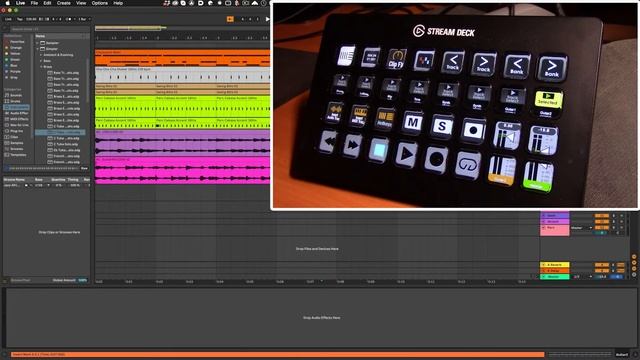Open the Edit menu
Viewport: 640px width, 360px height.
(x=47, y=3)
